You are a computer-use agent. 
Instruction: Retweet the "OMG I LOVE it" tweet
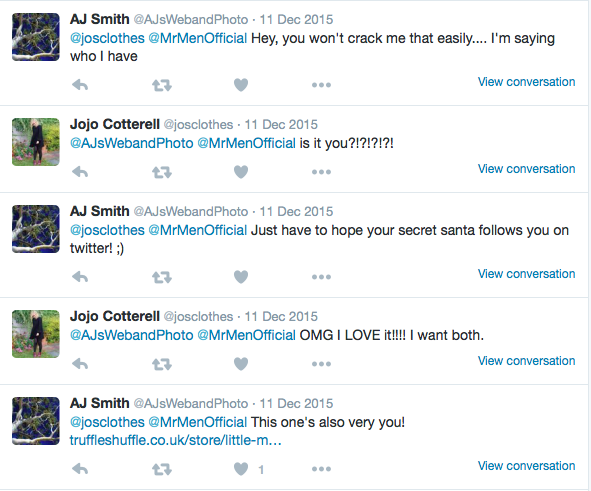pos(162,364)
